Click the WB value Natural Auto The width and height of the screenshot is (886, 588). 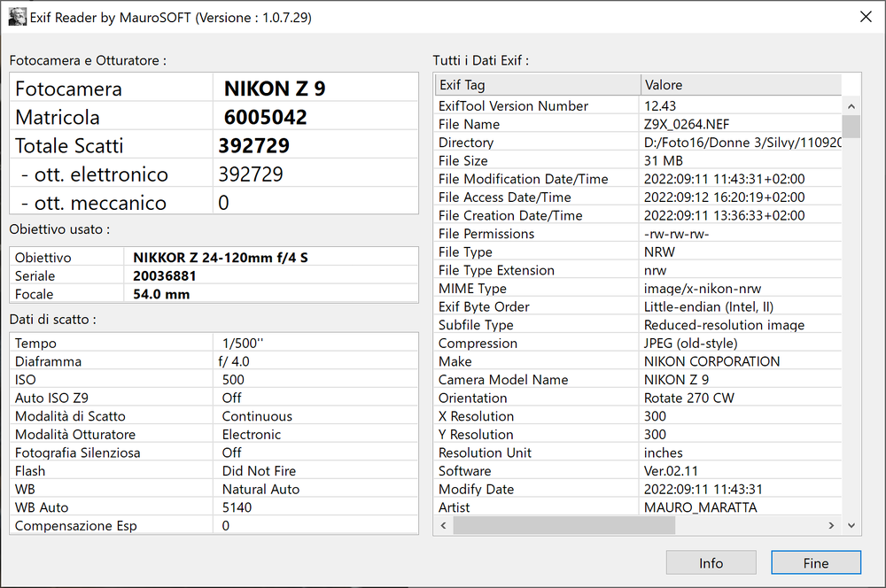click(260, 489)
